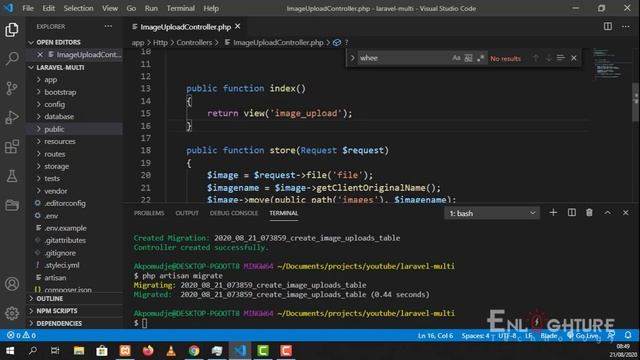Expand the resources folder

60,141
